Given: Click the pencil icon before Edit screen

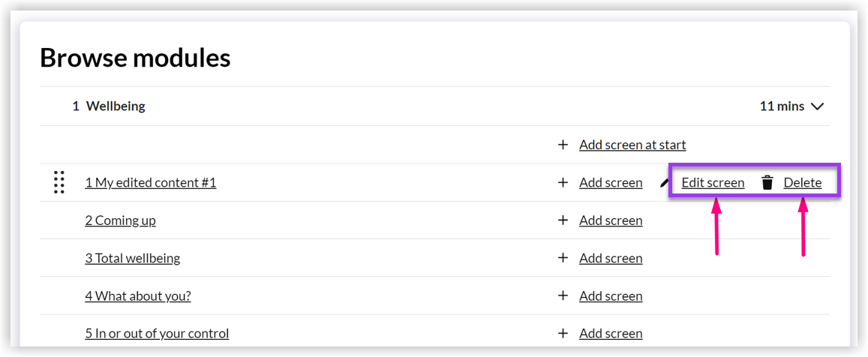Looking at the screenshot, I should (664, 182).
